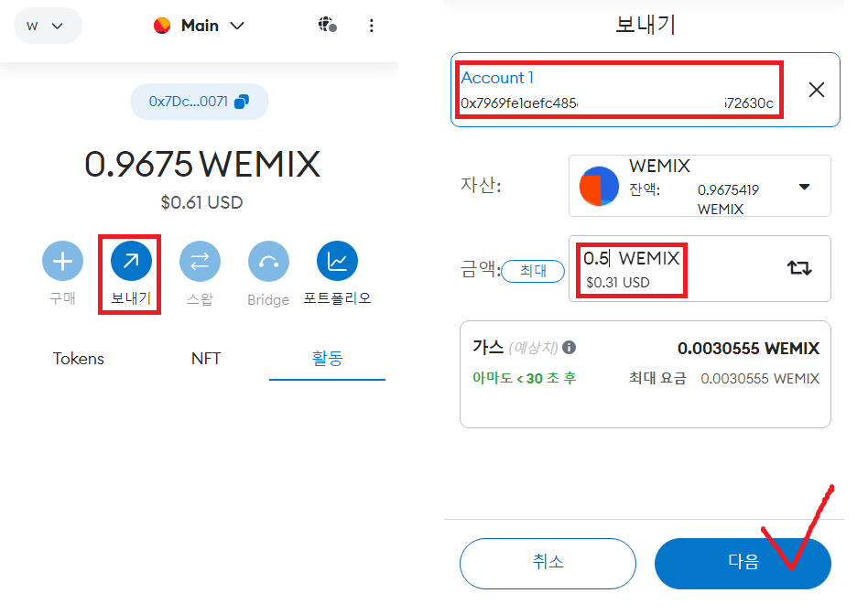
Task: Click recipient address 0x7969fe1aefc485 text
Action: 519,103
